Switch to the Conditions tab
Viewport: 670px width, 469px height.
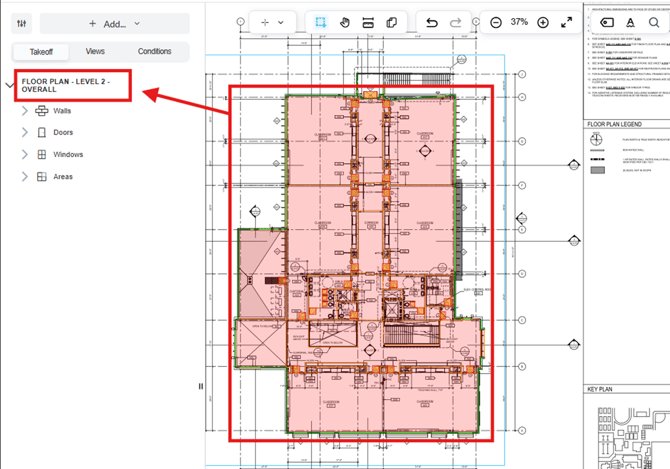[154, 51]
